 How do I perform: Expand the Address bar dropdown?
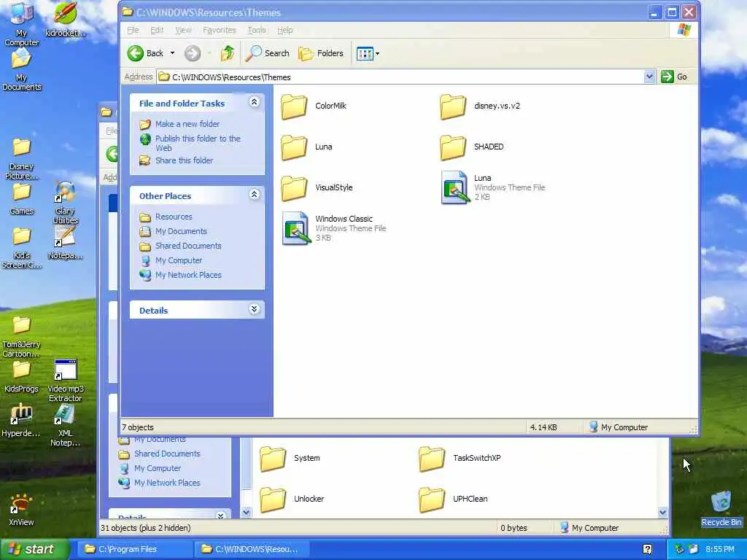(x=649, y=77)
